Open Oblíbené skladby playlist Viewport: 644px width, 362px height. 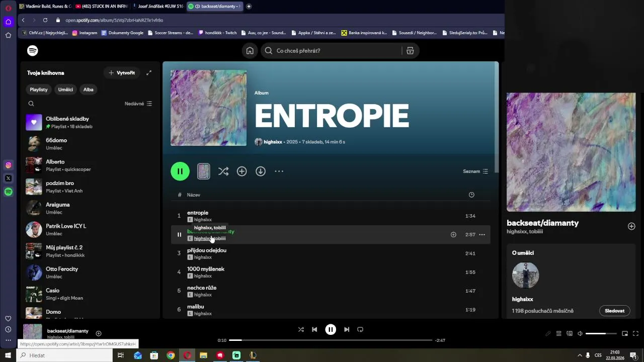pyautogui.click(x=90, y=122)
